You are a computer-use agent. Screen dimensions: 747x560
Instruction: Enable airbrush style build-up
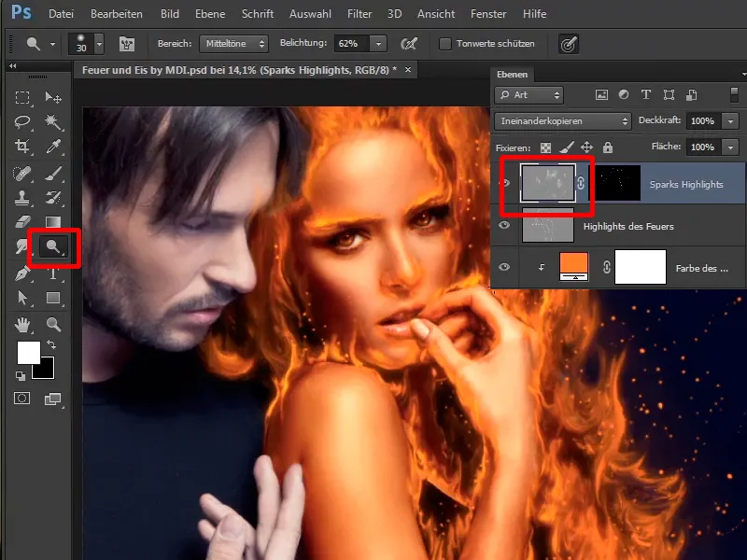point(409,44)
